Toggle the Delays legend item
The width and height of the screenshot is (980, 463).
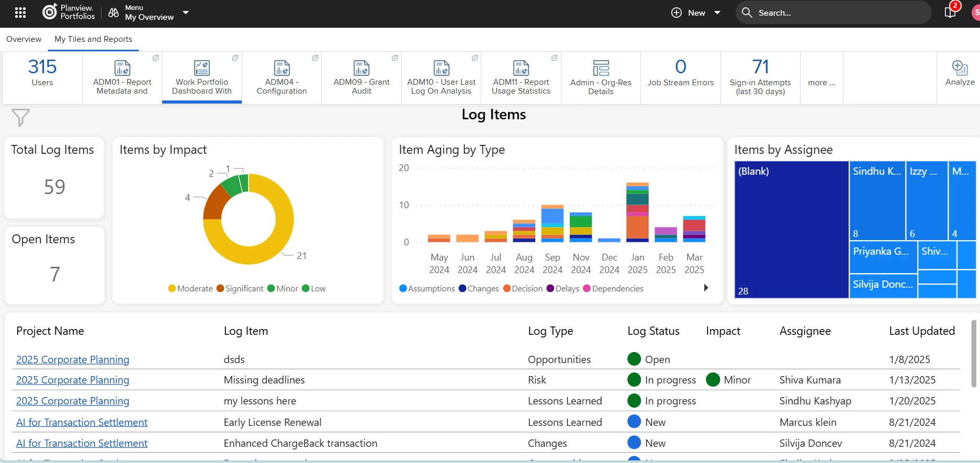pyautogui.click(x=563, y=289)
